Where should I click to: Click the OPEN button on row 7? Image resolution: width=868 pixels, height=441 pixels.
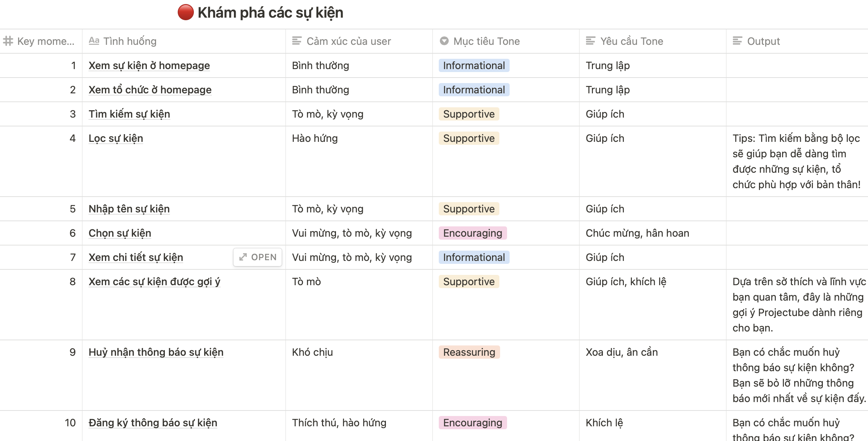point(257,257)
